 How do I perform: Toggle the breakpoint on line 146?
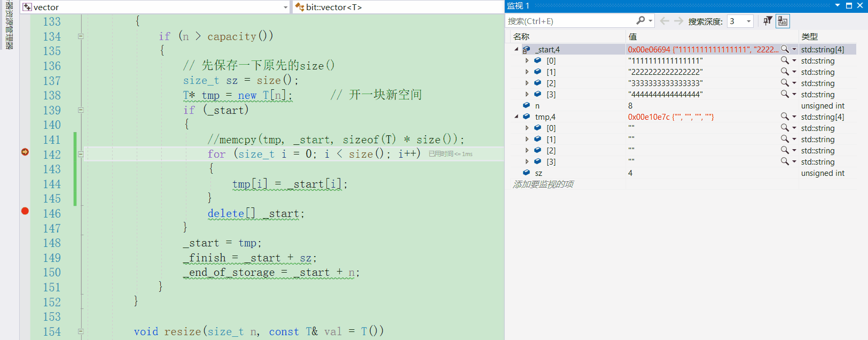(25, 211)
